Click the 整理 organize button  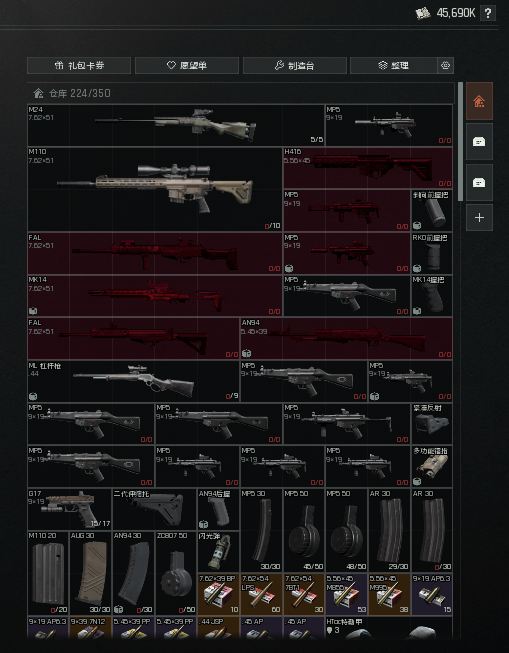click(x=394, y=65)
